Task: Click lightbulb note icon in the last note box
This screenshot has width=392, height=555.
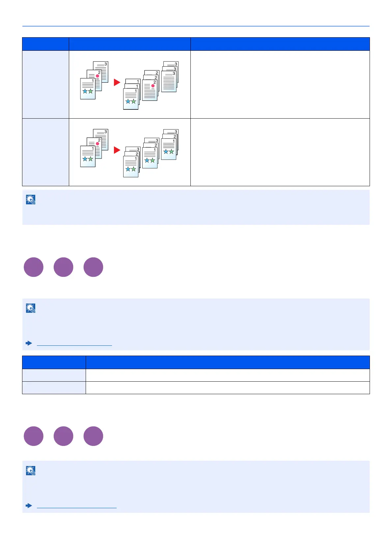Action: [31, 471]
